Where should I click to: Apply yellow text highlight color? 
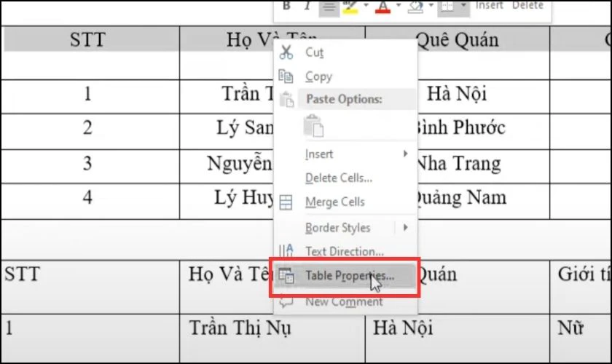click(x=350, y=7)
